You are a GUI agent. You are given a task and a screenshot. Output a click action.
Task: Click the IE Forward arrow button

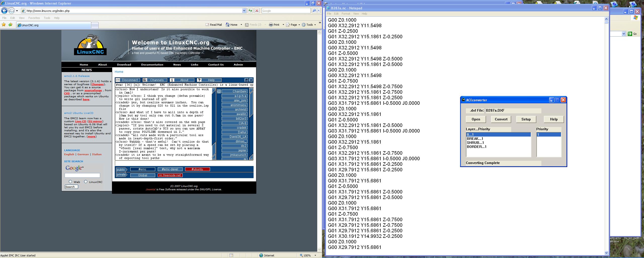tap(11, 11)
